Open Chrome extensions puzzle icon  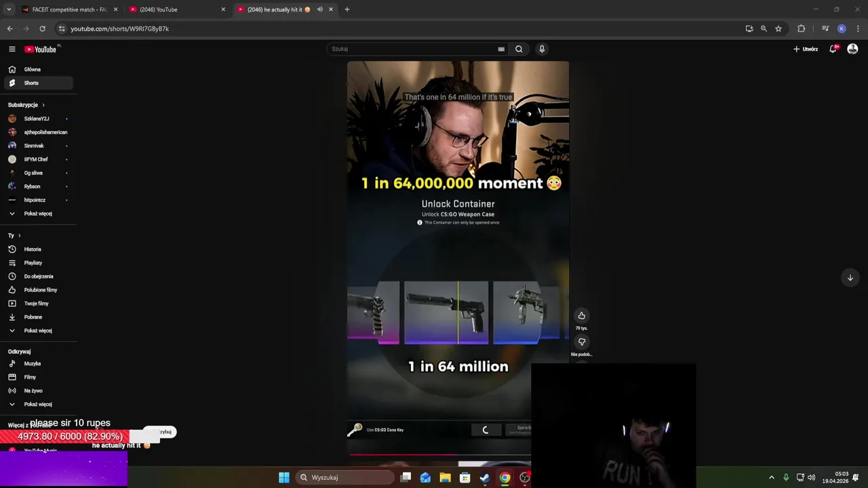(802, 28)
